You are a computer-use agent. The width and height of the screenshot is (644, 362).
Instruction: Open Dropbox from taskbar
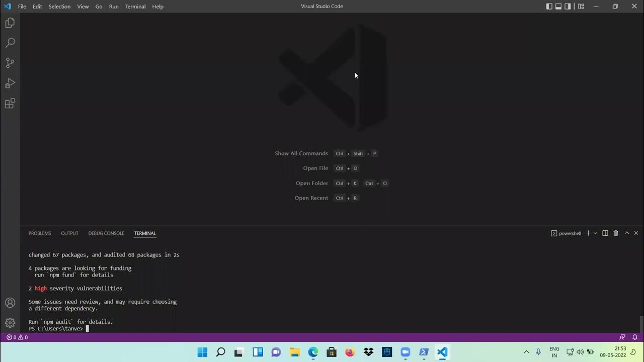(x=368, y=352)
